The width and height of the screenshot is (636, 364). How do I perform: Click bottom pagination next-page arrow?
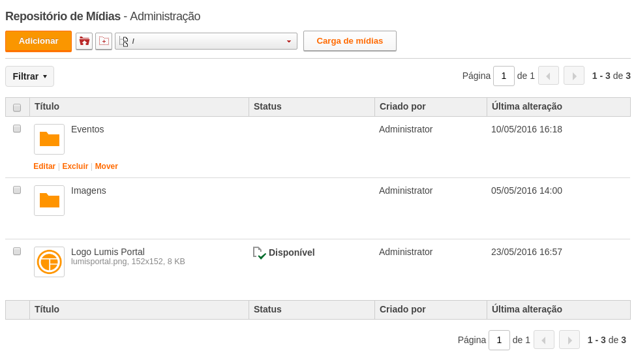569,340
